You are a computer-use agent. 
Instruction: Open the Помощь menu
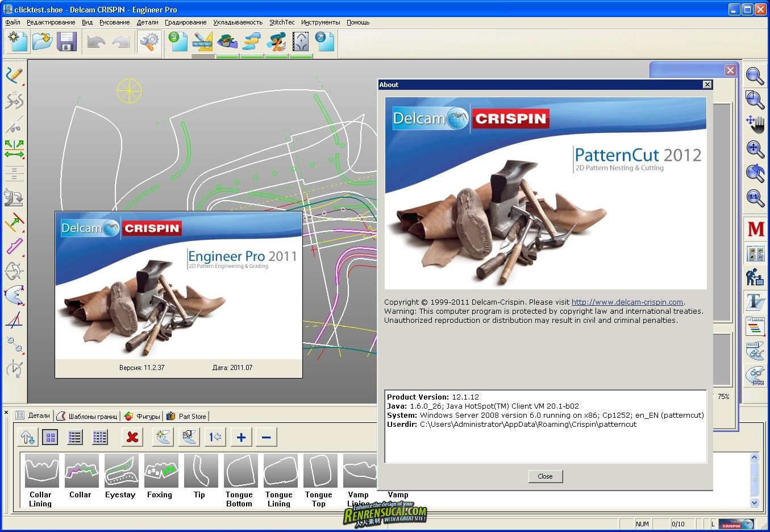(x=358, y=23)
